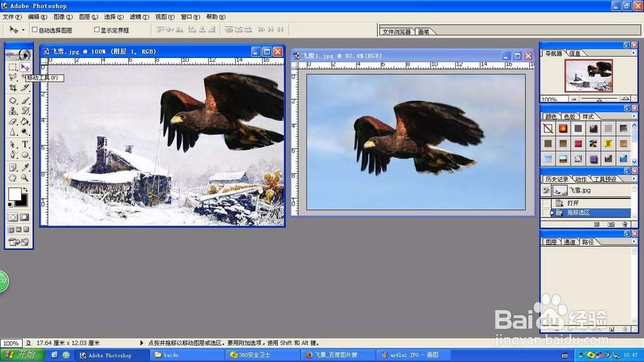
Task: Switch to Standard editing mode
Action: point(13,217)
